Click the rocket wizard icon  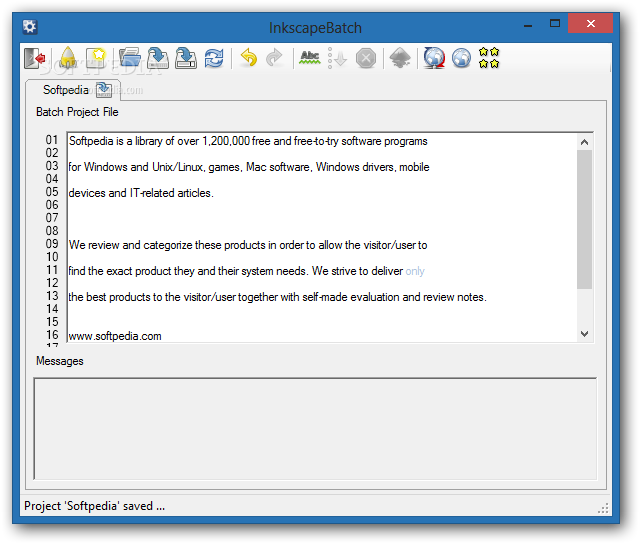(x=68, y=58)
